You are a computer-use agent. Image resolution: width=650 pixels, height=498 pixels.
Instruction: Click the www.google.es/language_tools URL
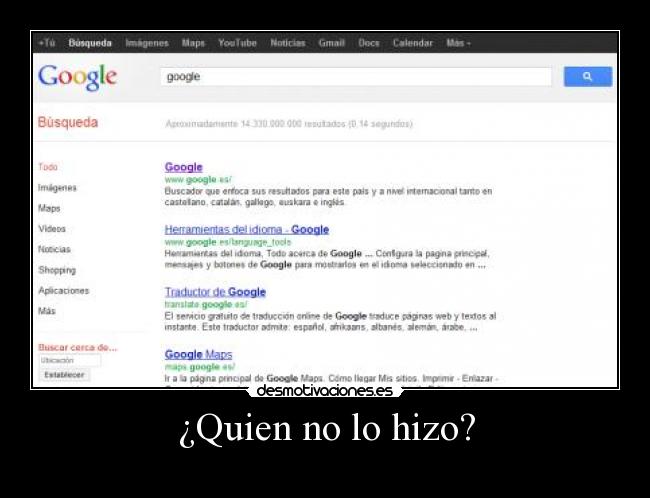point(228,242)
